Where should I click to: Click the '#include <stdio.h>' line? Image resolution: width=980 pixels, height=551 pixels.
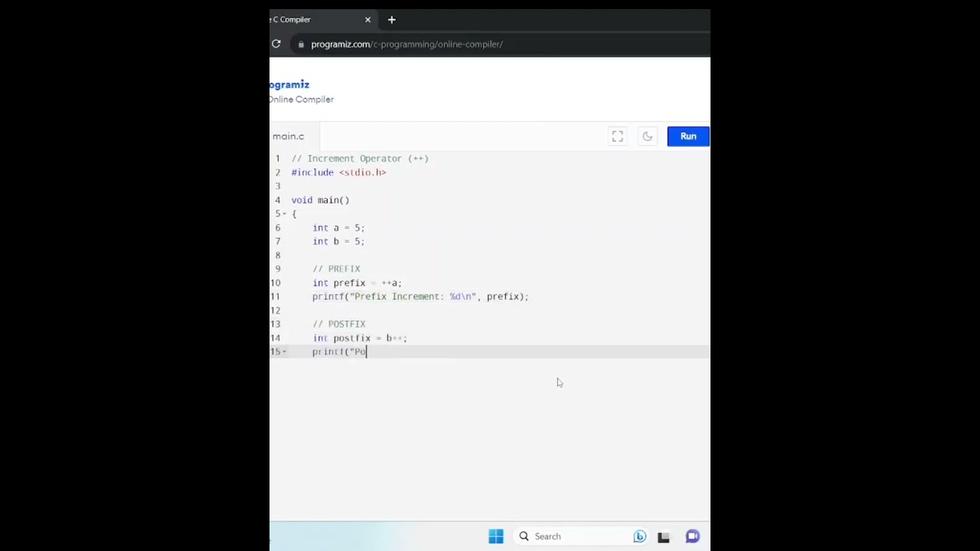[339, 172]
